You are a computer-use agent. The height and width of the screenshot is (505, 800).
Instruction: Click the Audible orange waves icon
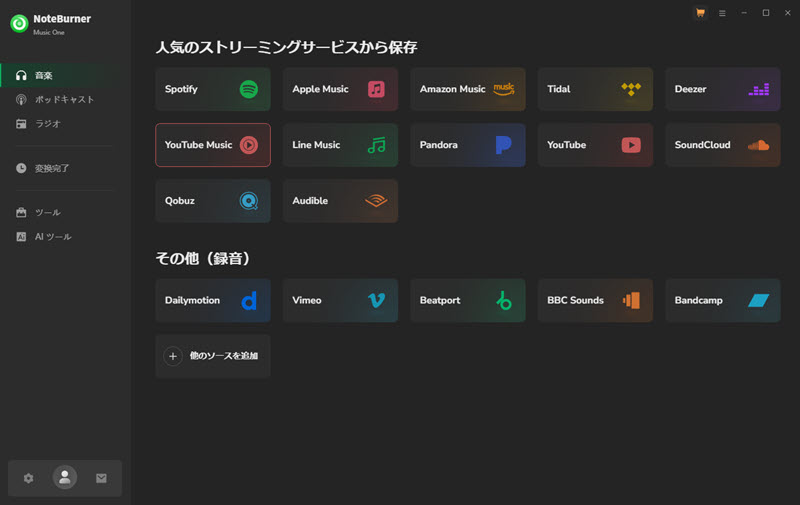coord(376,201)
